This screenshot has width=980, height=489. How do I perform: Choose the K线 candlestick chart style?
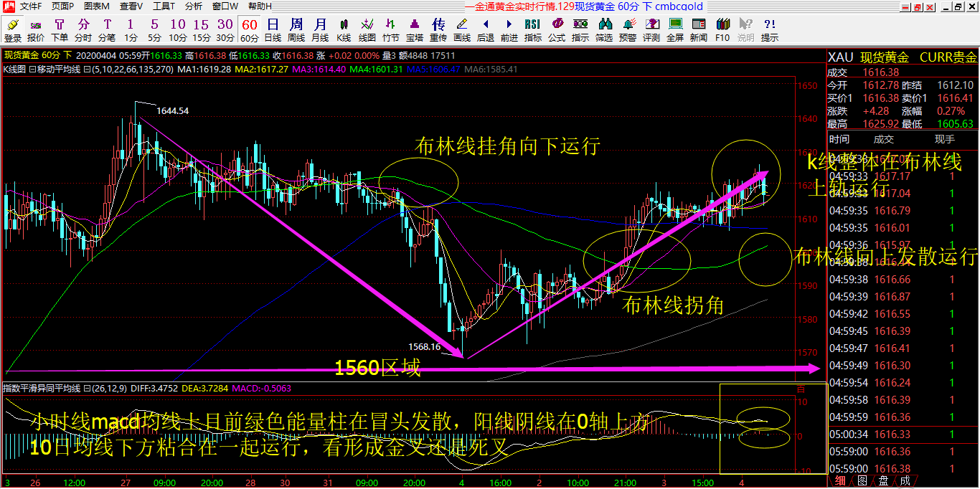pos(344,30)
